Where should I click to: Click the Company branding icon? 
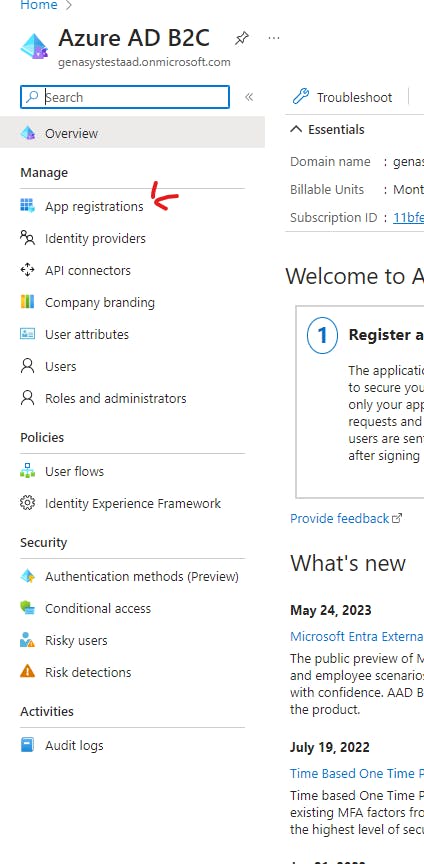[x=27, y=302]
